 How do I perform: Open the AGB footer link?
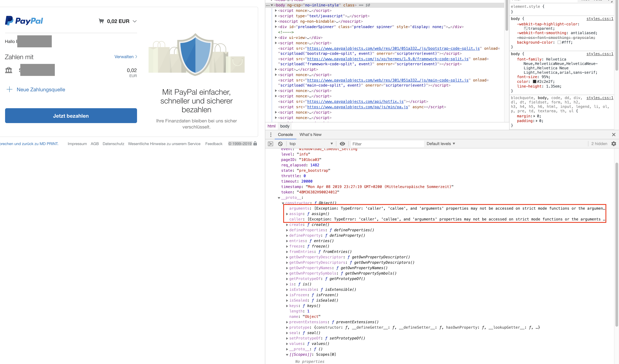tap(95, 144)
